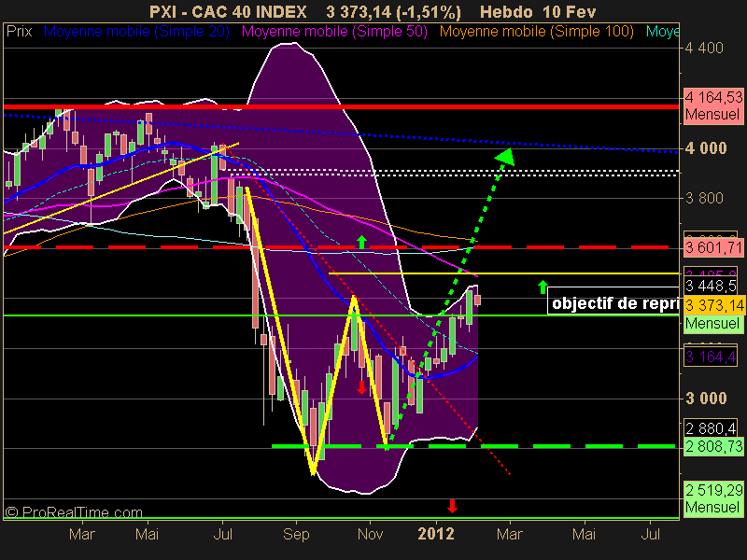
Task: Click the "3 800" price axis label
Action: [x=704, y=198]
